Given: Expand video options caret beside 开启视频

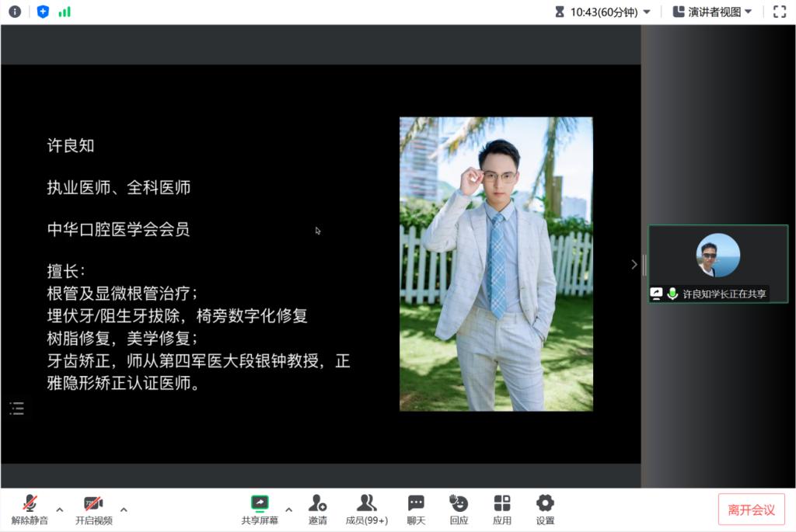Looking at the screenshot, I should coord(124,509).
